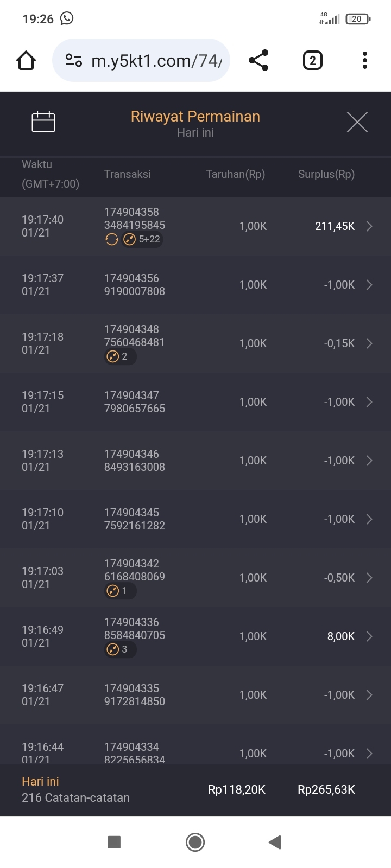Click the bonus badge labeled 3
Screen dimensions: 391x868
coord(119,649)
